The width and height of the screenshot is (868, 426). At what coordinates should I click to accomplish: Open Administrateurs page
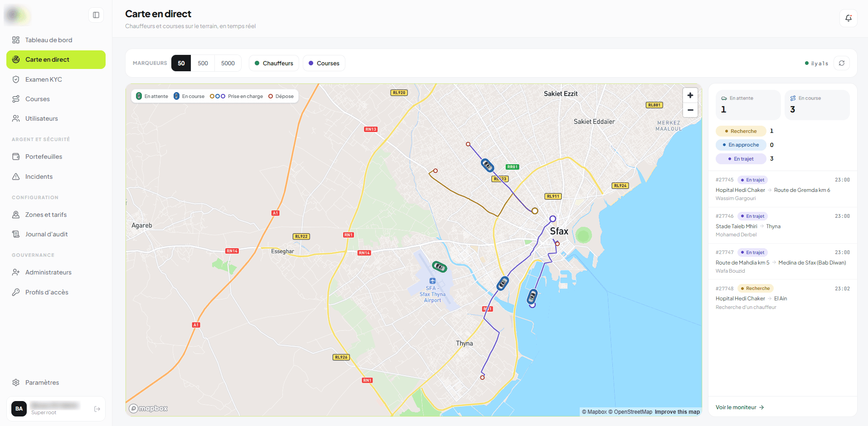(56, 272)
